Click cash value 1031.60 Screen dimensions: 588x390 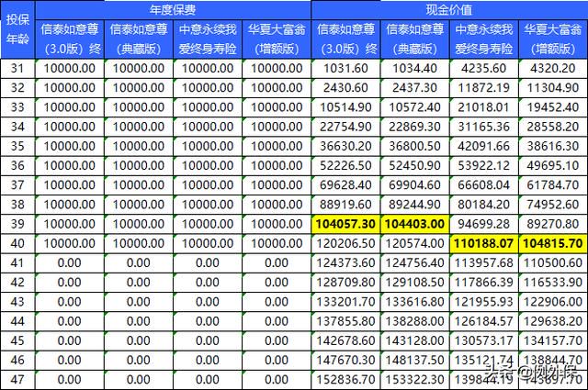pyautogui.click(x=345, y=68)
